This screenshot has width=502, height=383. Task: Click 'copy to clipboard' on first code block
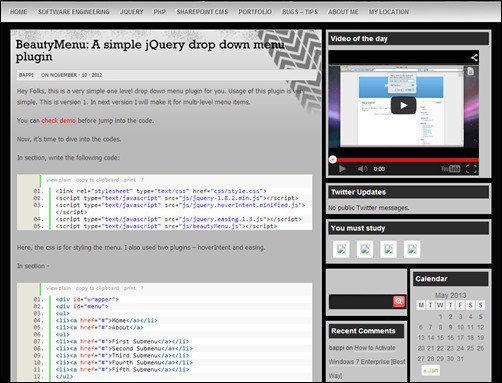click(97, 180)
